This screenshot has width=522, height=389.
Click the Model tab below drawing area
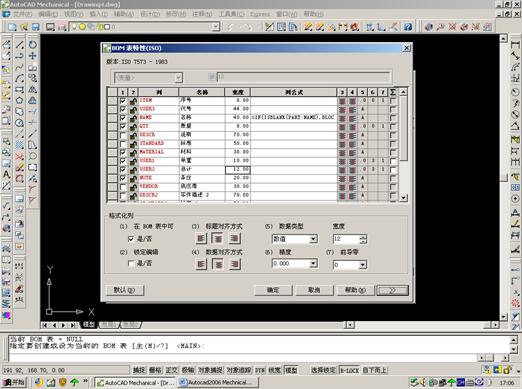click(89, 324)
